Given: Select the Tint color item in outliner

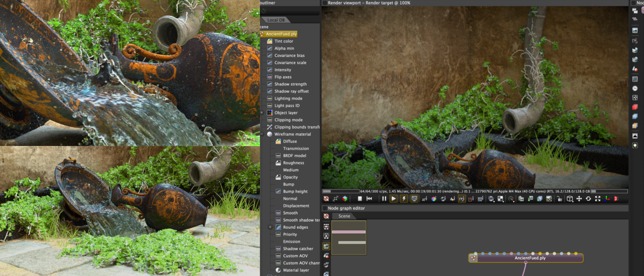Looking at the screenshot, I should tap(284, 41).
